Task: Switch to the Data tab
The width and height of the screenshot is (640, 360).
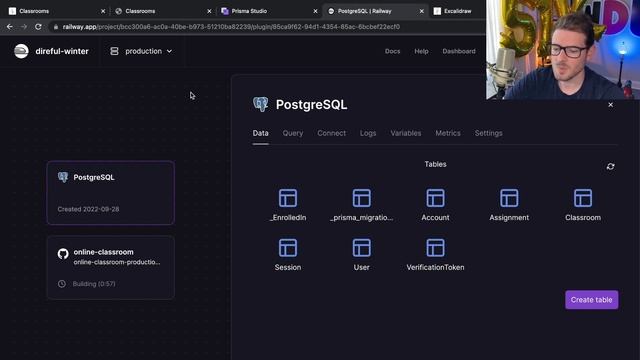Action: click(x=260, y=133)
